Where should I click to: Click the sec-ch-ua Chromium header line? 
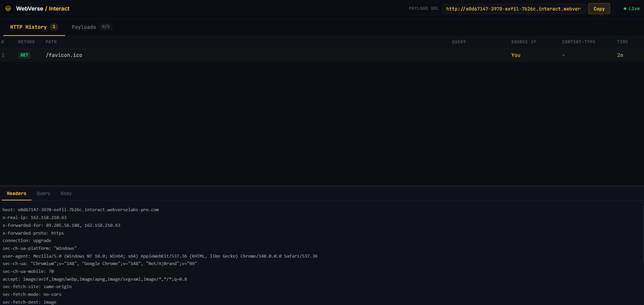100,264
